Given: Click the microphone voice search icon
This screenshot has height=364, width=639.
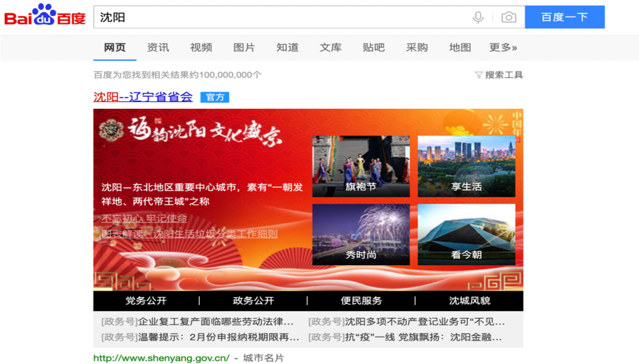Looking at the screenshot, I should (x=478, y=17).
